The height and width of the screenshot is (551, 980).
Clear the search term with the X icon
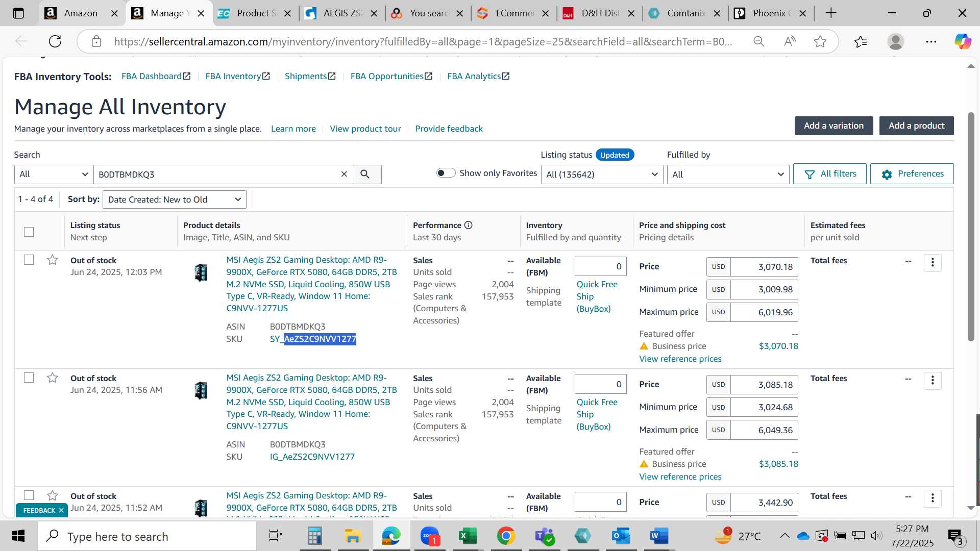pos(344,174)
